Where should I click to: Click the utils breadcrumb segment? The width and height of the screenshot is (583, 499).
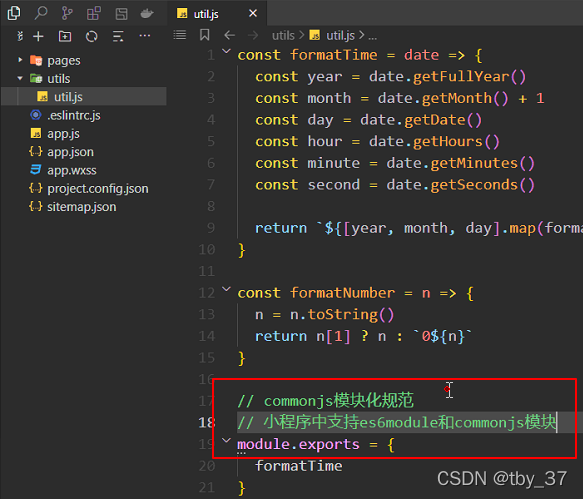tap(283, 36)
